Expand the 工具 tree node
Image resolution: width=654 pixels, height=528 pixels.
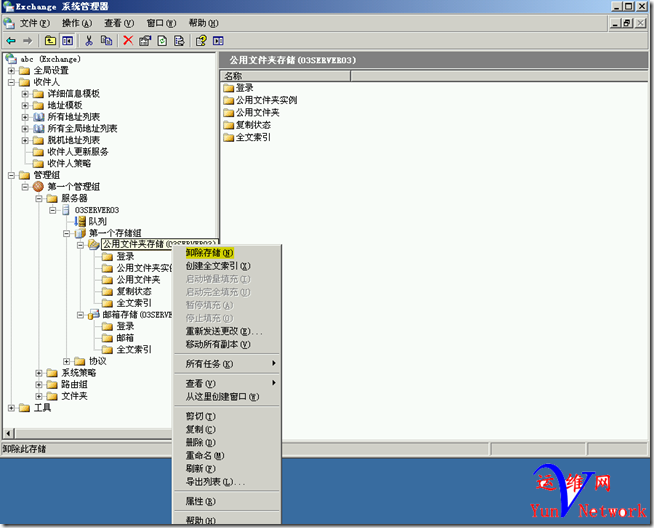pos(12,408)
